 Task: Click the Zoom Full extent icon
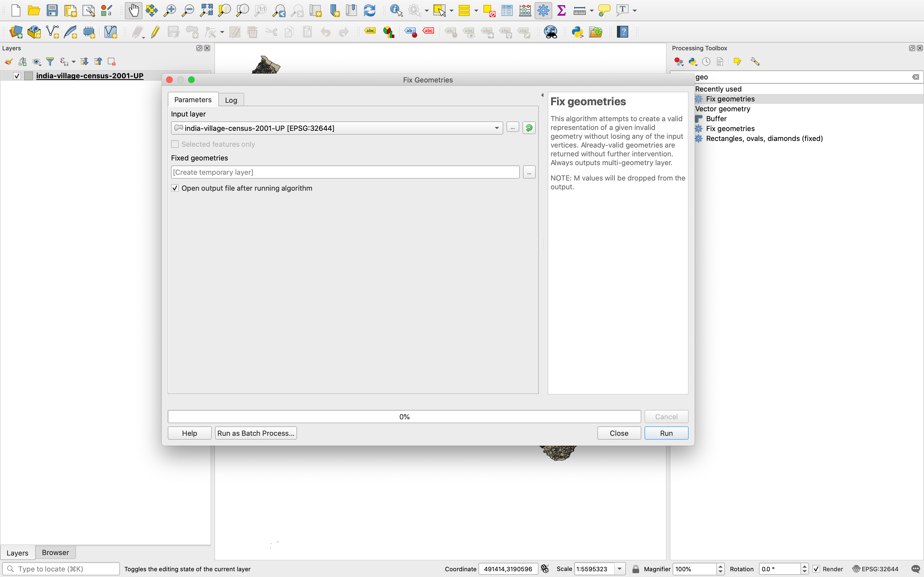click(x=206, y=10)
